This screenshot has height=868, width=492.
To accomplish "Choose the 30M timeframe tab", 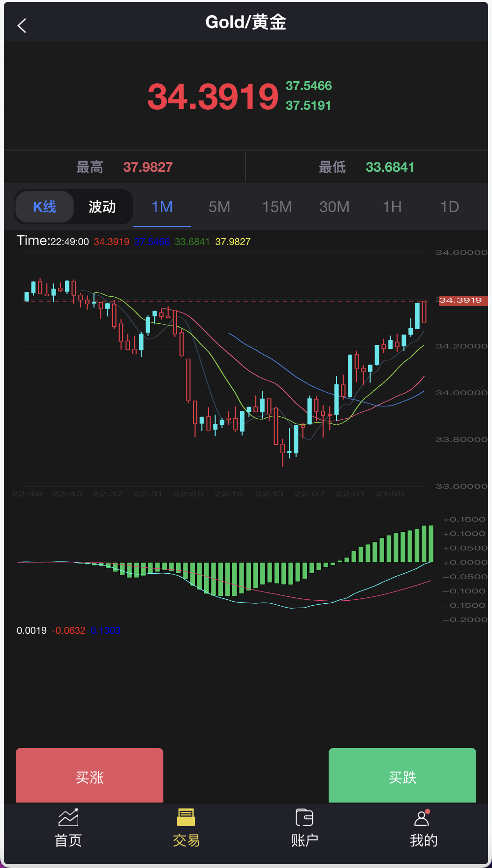I will pos(335,207).
